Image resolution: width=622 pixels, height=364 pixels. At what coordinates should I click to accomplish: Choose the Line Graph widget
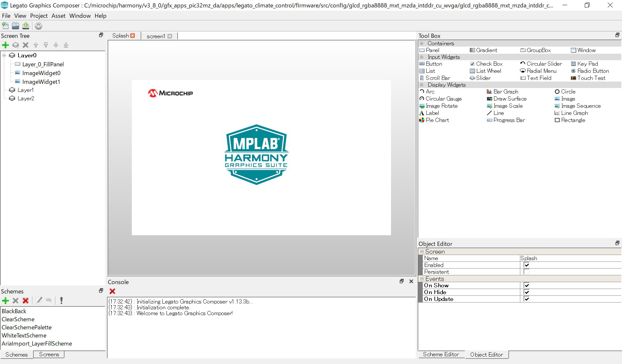(571, 113)
